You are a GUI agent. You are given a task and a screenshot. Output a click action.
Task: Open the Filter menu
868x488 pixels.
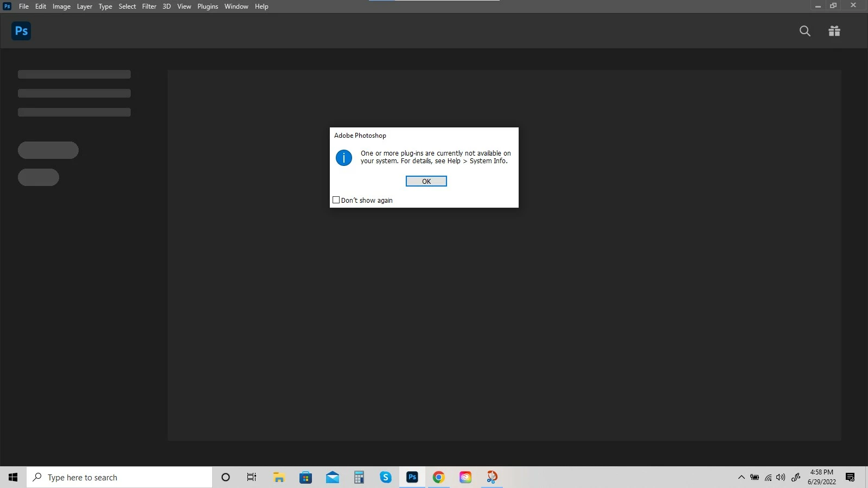[x=149, y=7]
